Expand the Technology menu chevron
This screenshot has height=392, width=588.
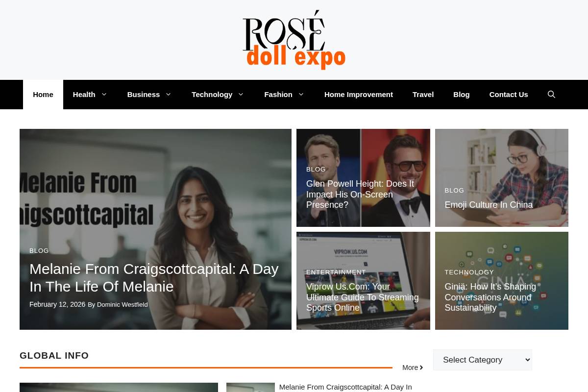point(240,94)
